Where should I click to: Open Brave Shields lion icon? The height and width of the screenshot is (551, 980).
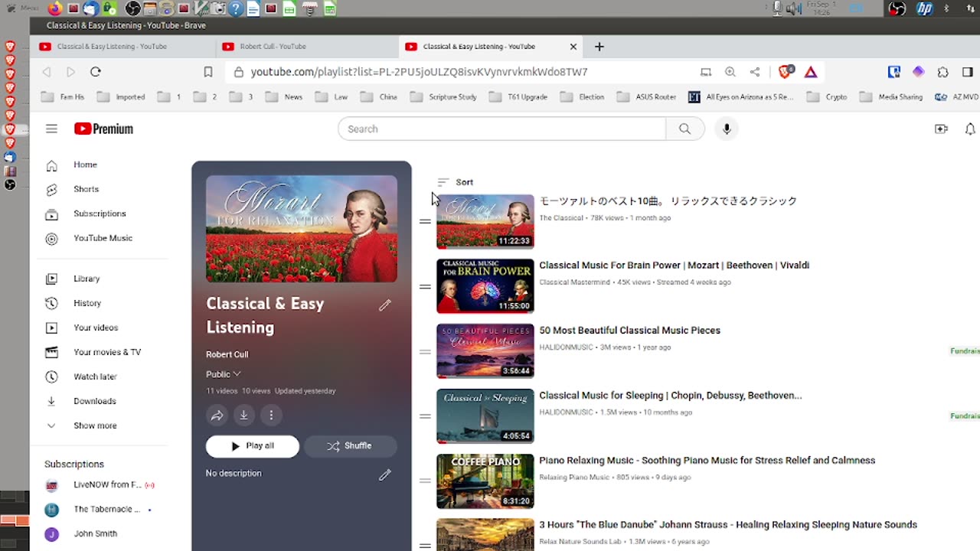pos(785,72)
